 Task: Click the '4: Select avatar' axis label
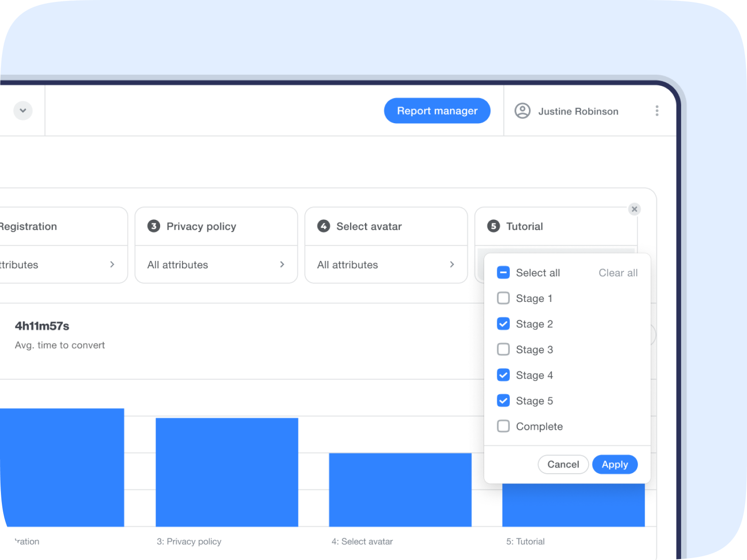click(362, 541)
